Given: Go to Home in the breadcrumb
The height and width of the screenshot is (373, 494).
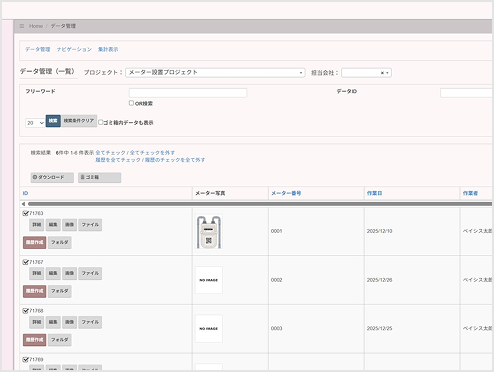Looking at the screenshot, I should pyautogui.click(x=36, y=26).
